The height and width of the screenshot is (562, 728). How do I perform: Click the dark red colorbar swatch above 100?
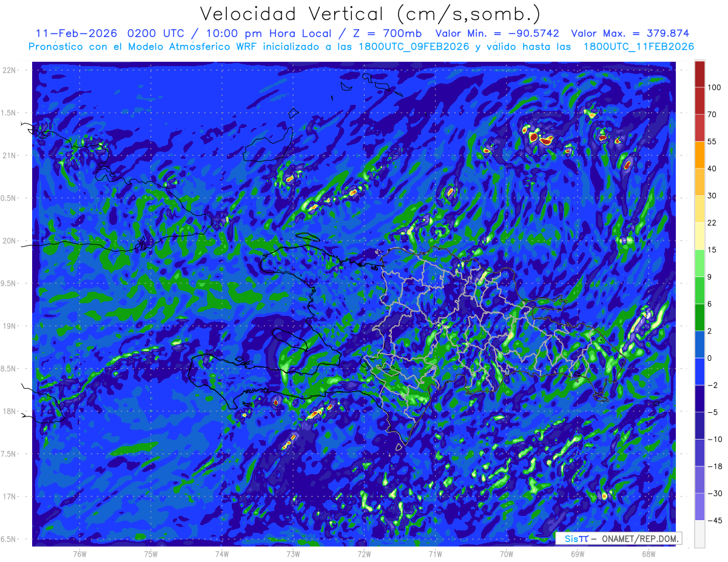click(x=699, y=74)
